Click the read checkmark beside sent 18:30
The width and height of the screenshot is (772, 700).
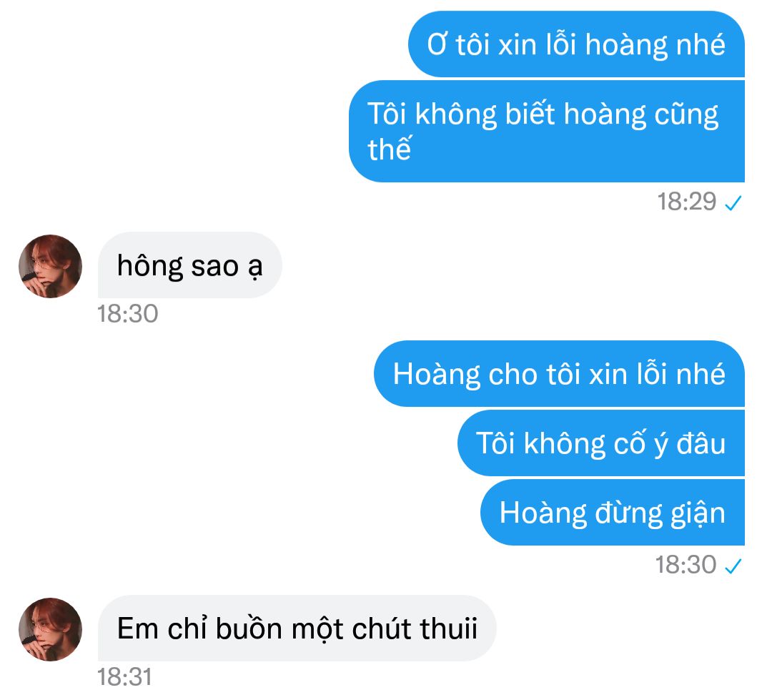point(733,566)
